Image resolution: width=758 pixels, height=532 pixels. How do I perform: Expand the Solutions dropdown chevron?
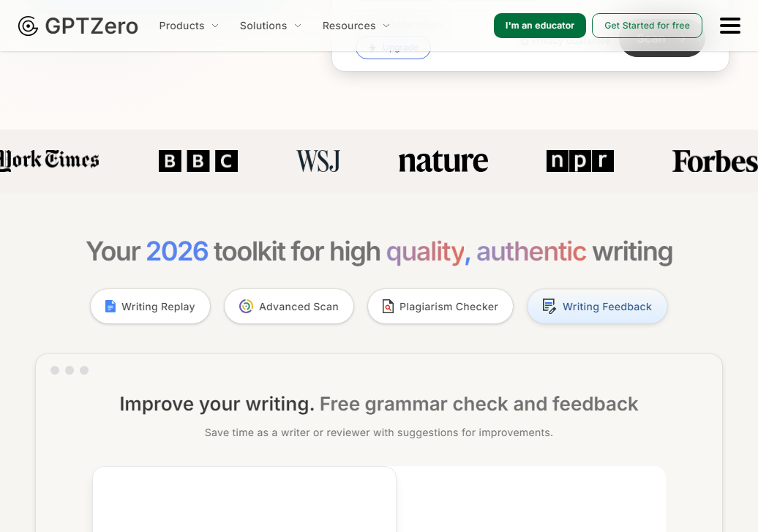tap(298, 26)
